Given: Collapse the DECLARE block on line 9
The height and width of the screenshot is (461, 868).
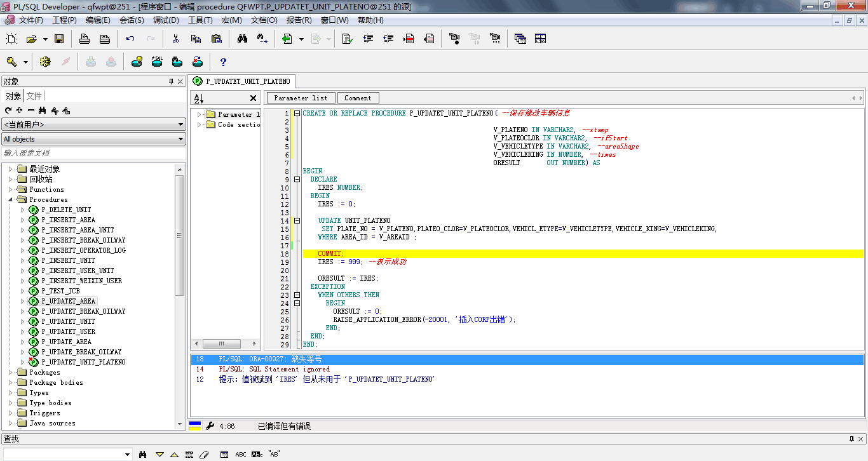Looking at the screenshot, I should click(x=296, y=180).
